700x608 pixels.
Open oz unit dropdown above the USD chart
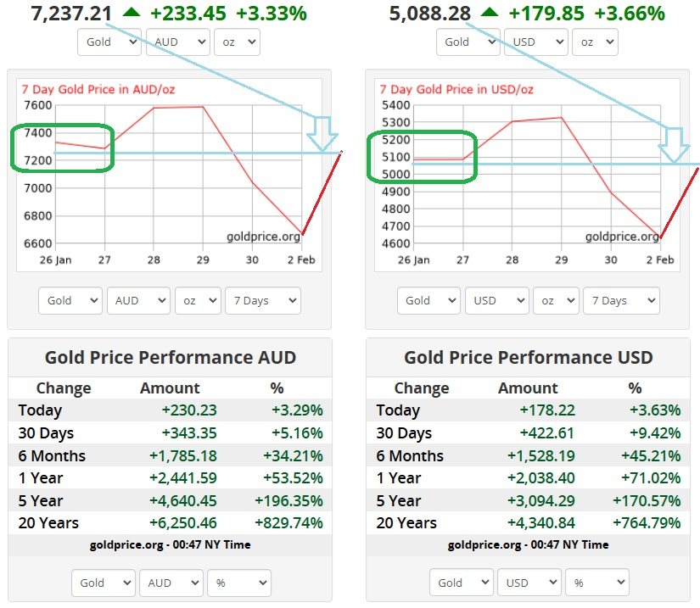click(595, 42)
